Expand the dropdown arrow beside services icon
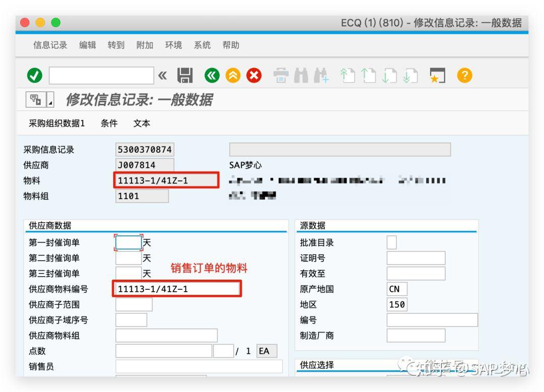The image size is (544, 392). (x=51, y=100)
